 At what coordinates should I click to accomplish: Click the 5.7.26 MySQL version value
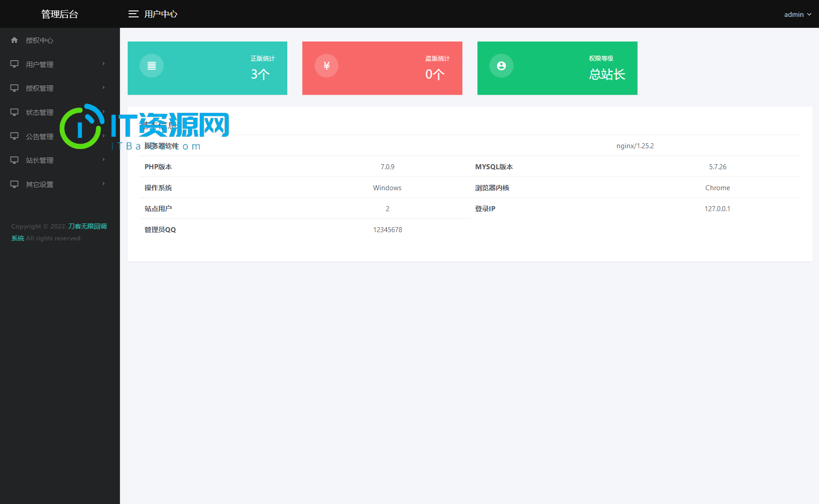(718, 167)
